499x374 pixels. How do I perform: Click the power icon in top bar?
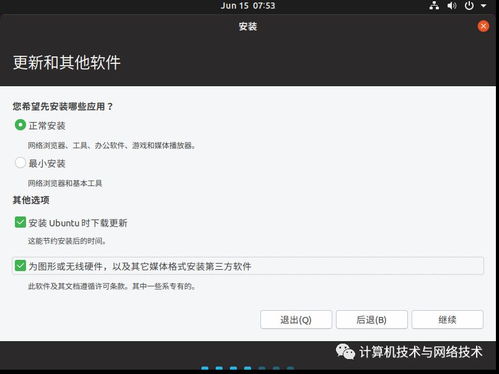[x=469, y=6]
